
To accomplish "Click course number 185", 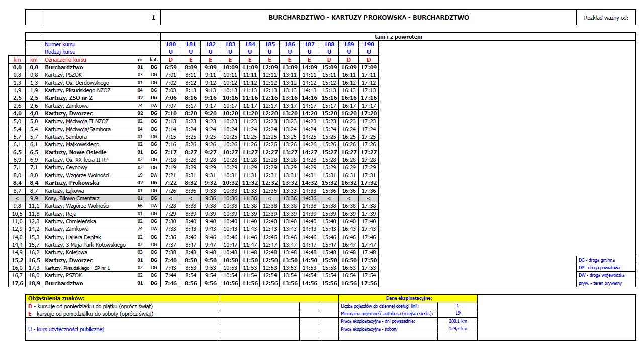I will [x=270, y=44].
